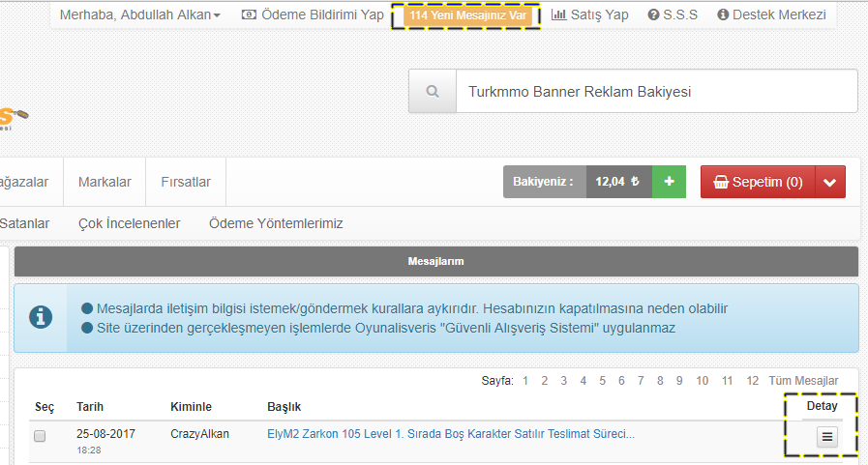Image resolution: width=868 pixels, height=465 pixels.
Task: Open Çok İncelenenler submenu item
Action: pyautogui.click(x=129, y=223)
